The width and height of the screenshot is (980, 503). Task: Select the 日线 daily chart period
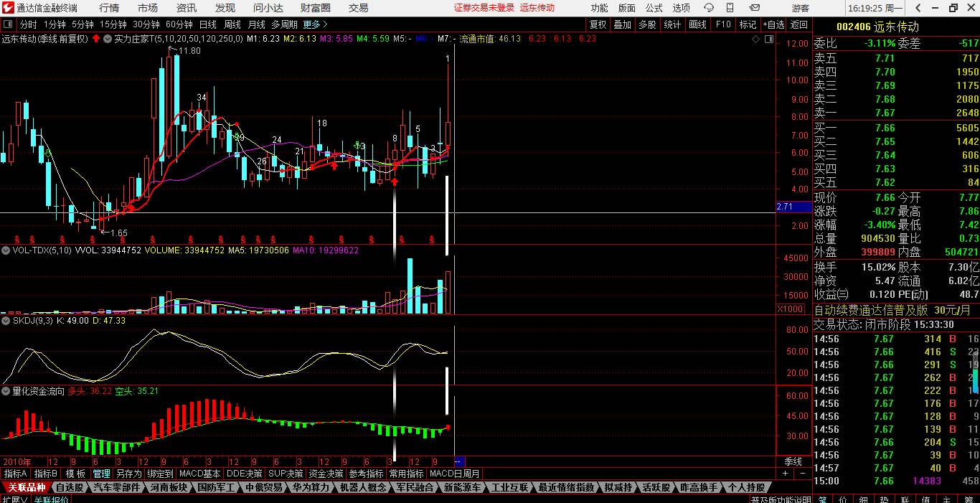tap(207, 24)
